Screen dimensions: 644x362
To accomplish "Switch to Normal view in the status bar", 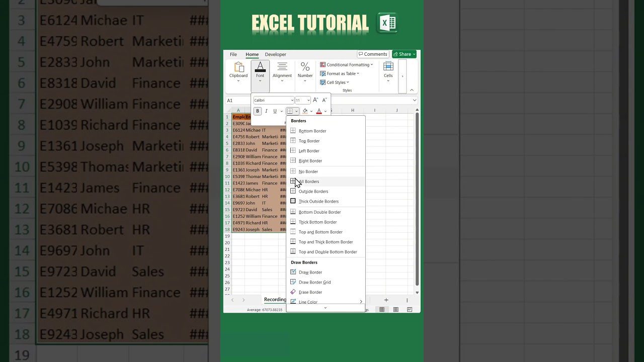I will coord(382,310).
